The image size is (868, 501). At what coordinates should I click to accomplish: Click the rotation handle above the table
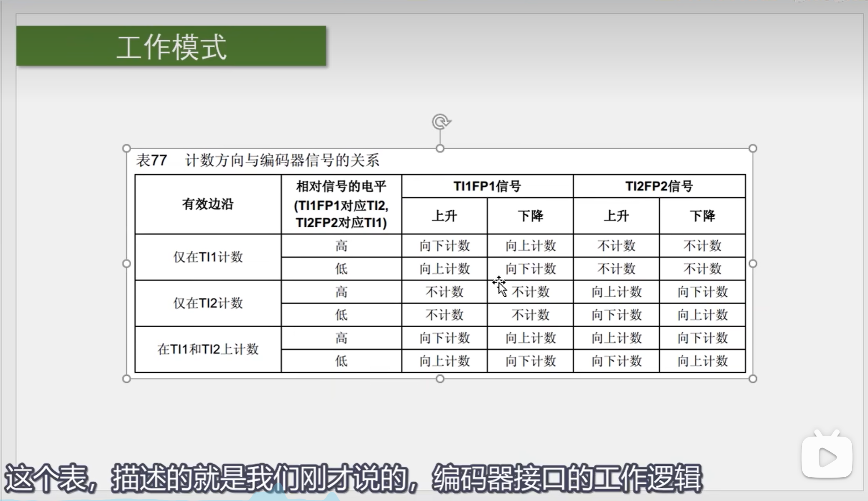(441, 122)
